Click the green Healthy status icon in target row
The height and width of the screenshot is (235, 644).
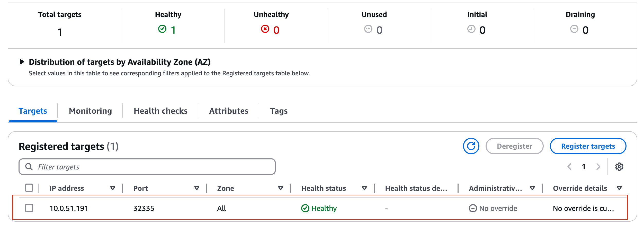(x=305, y=208)
